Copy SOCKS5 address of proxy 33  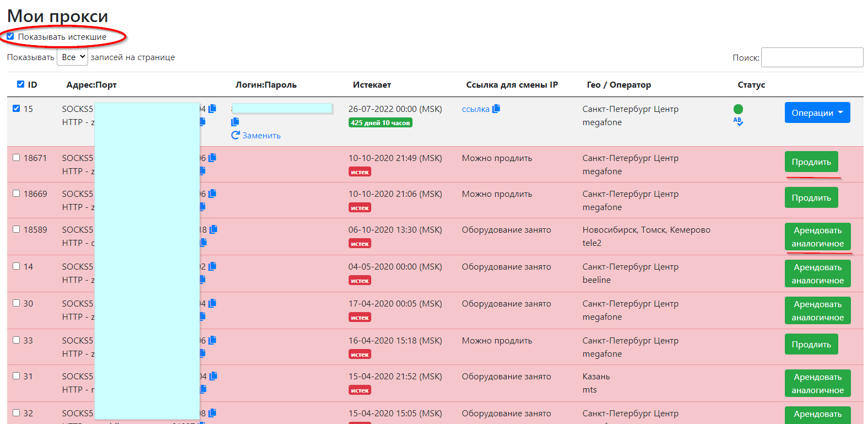pos(212,340)
